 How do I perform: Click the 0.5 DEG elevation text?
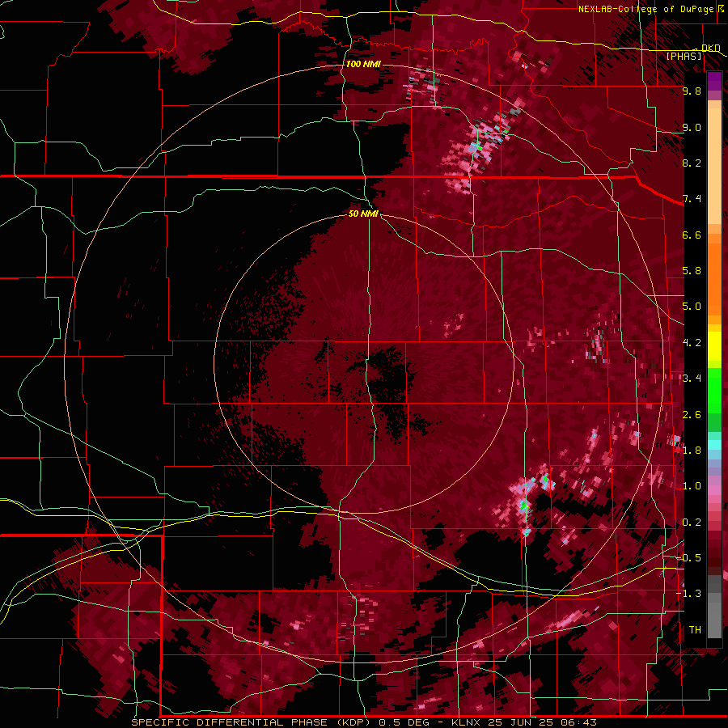click(x=404, y=722)
